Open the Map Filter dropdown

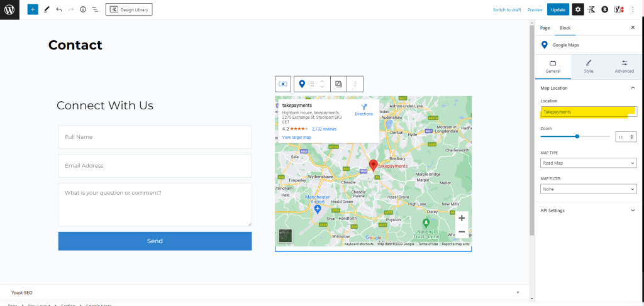(588, 189)
